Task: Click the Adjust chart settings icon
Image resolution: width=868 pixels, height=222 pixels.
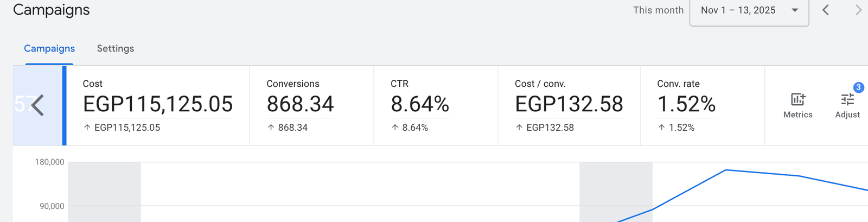Action: [847, 100]
